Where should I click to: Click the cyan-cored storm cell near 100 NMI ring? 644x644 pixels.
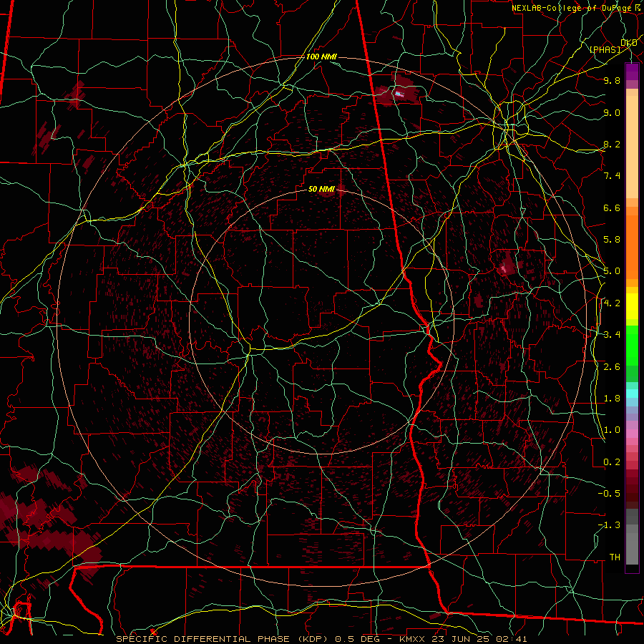pyautogui.click(x=399, y=94)
